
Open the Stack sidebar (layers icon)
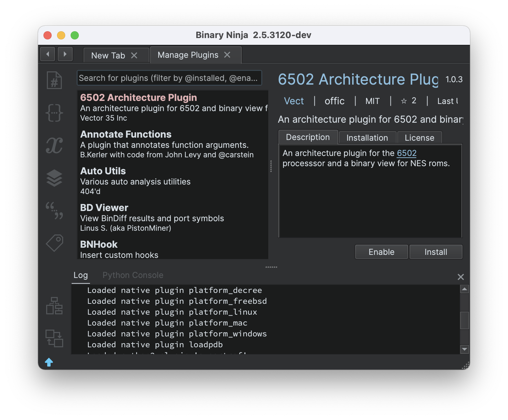point(54,178)
